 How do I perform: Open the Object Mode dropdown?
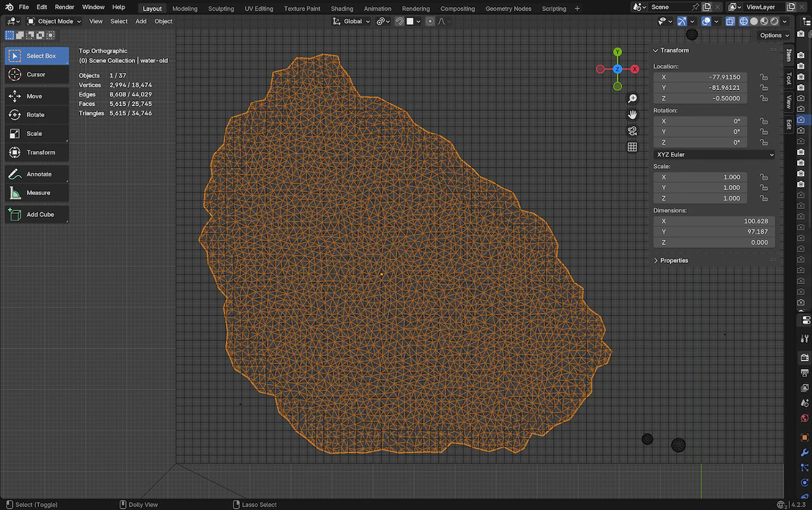[x=55, y=21]
